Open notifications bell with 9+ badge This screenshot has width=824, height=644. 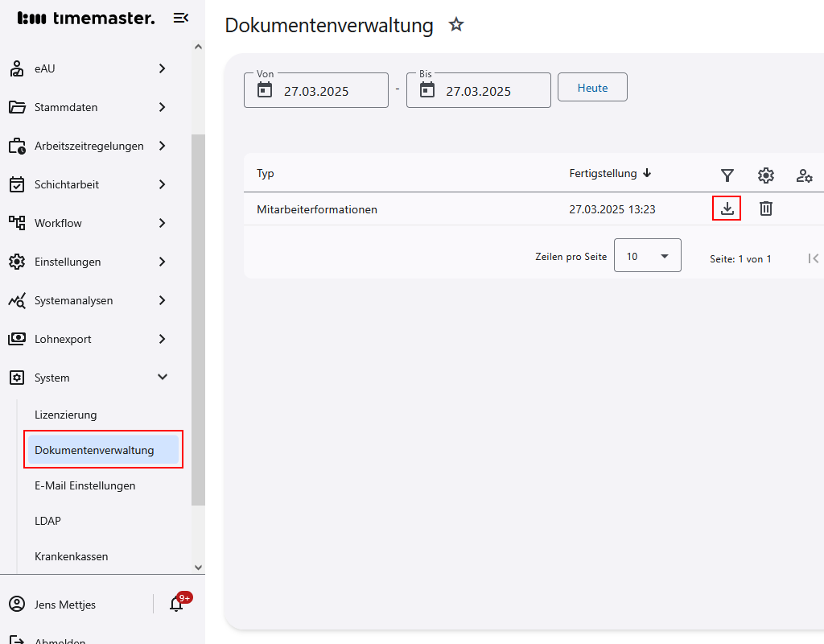(x=177, y=604)
